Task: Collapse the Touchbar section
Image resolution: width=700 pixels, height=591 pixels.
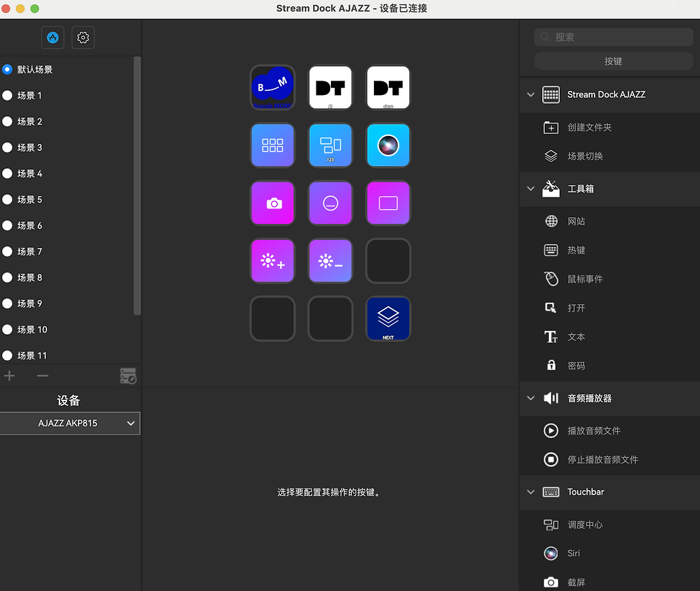Action: [530, 492]
